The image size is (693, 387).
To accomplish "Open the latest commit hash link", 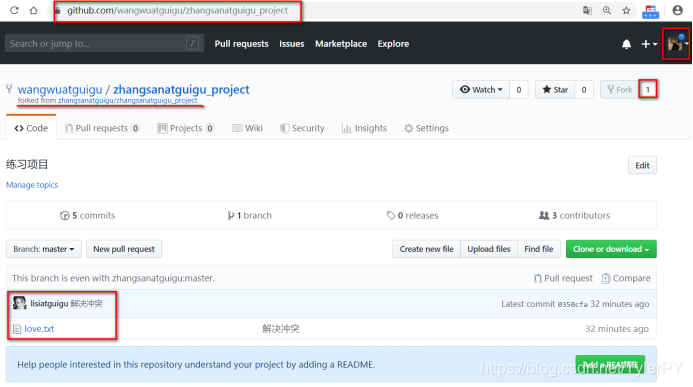I will (x=572, y=304).
